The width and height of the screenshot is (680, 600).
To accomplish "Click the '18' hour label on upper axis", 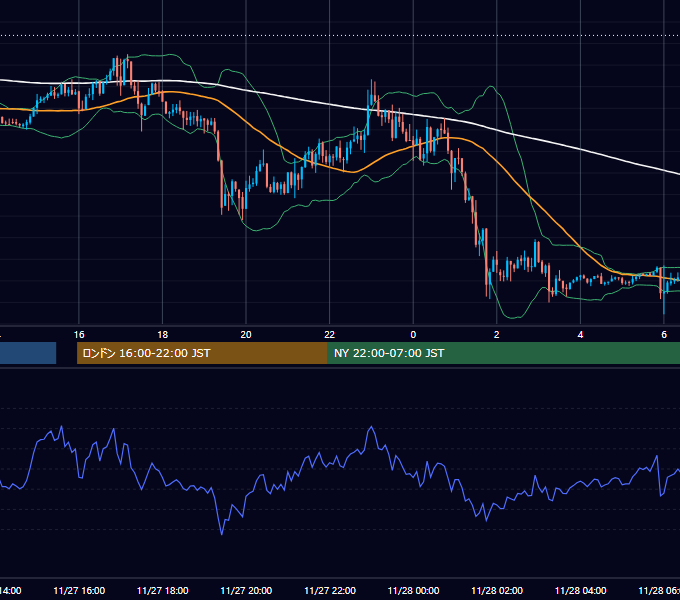I will point(163,335).
